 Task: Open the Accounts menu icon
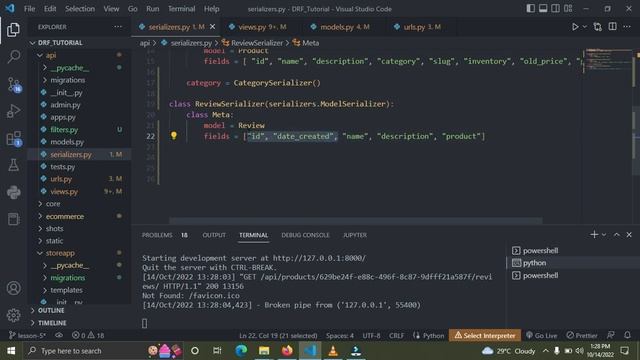[13, 288]
